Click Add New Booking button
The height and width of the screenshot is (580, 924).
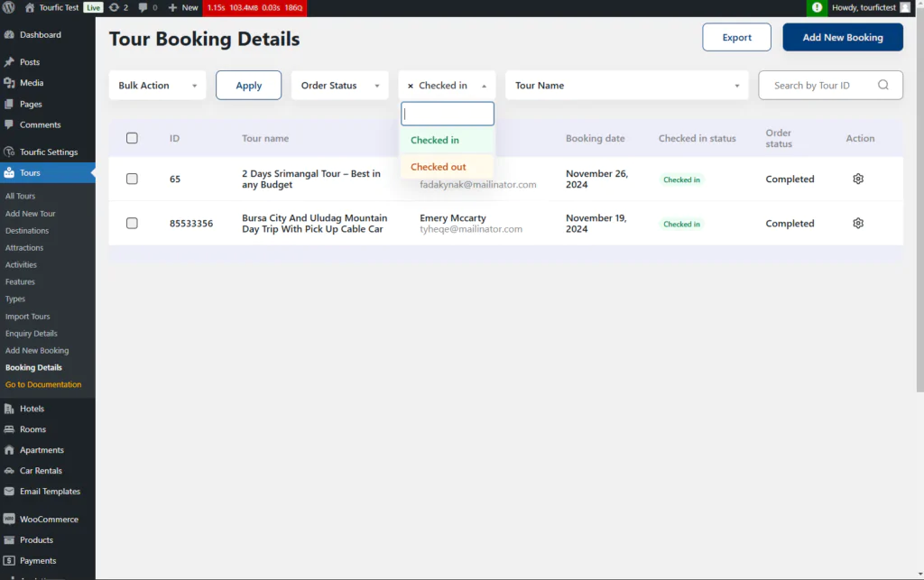(843, 37)
